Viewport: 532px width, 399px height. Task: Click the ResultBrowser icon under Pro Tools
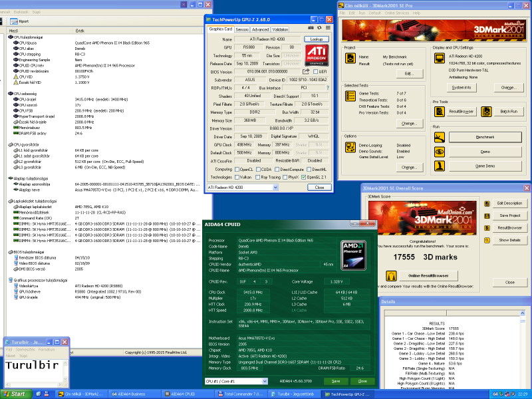(x=438, y=111)
